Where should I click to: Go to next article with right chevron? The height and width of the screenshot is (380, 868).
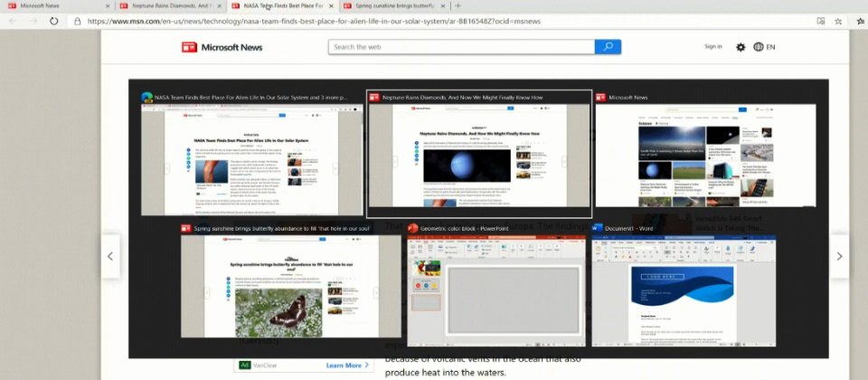pyautogui.click(x=839, y=256)
